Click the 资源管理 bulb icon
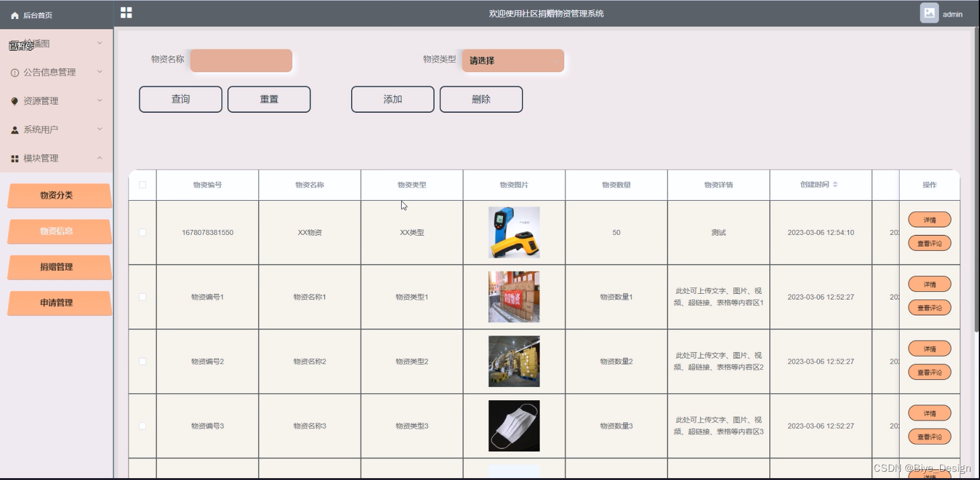The height and width of the screenshot is (480, 980). pyautogui.click(x=15, y=101)
